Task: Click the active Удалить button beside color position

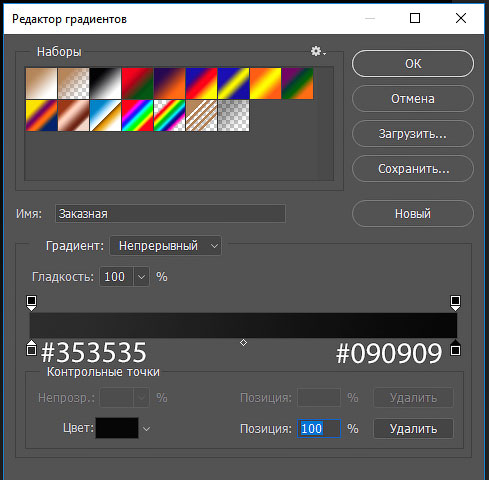Action: (413, 429)
